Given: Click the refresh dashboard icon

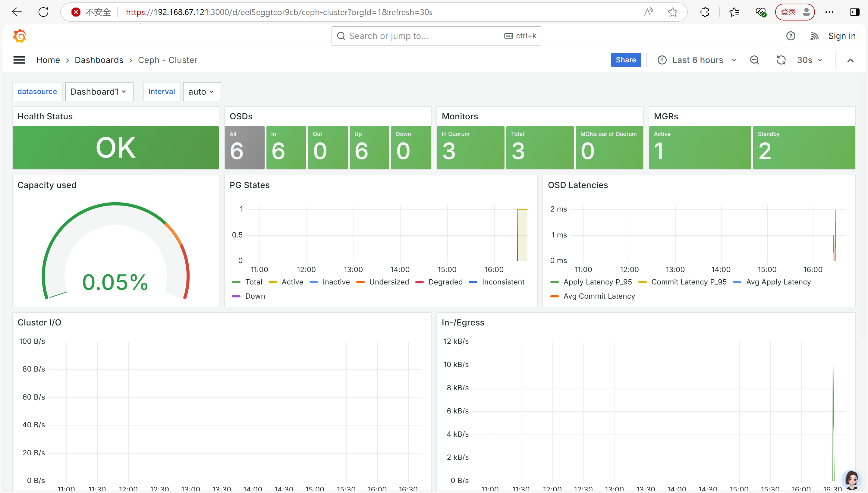Looking at the screenshot, I should 781,60.
